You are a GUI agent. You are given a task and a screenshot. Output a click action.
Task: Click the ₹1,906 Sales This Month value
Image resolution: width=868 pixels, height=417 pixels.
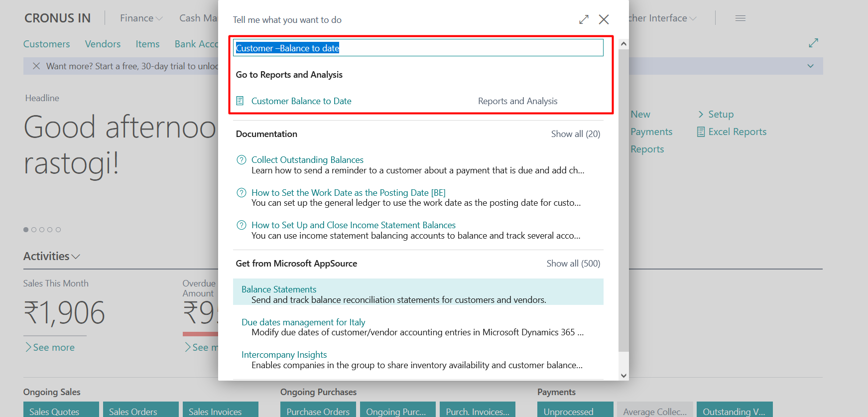(x=64, y=313)
